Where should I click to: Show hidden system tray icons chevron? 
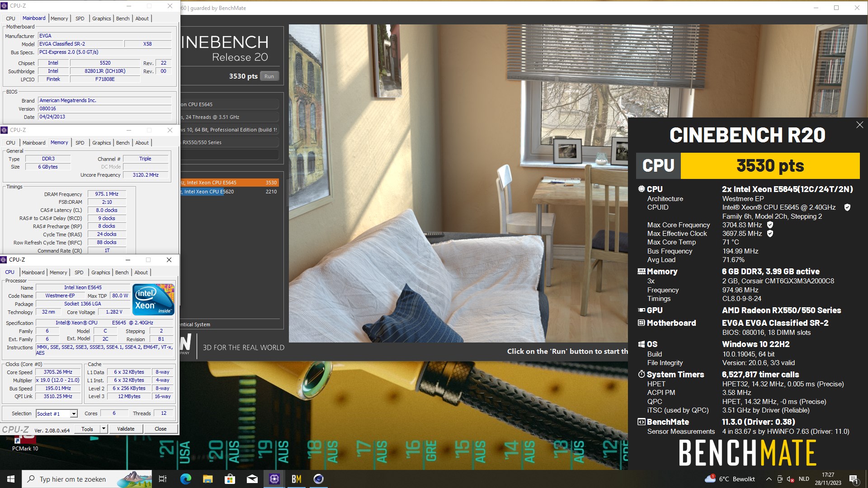[x=769, y=479]
